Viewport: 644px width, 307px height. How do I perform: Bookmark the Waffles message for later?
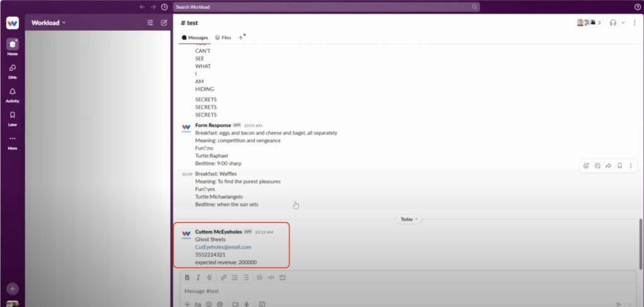[x=619, y=165]
